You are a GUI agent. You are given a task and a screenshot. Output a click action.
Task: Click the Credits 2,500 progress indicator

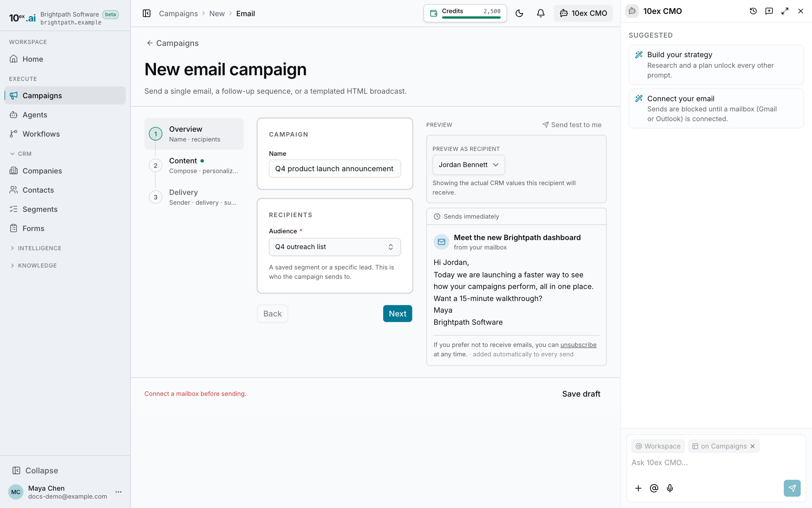click(465, 14)
